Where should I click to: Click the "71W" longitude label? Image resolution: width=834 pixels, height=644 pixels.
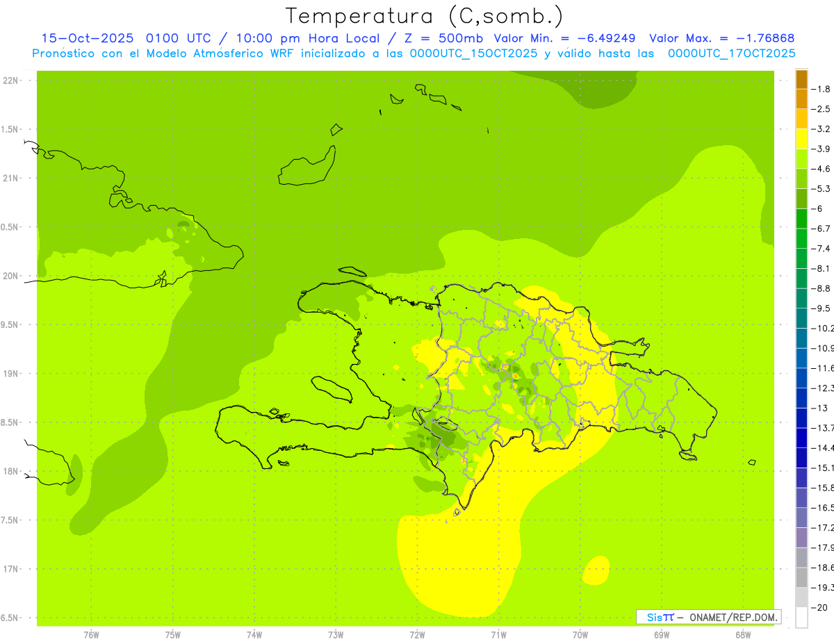coord(498,635)
